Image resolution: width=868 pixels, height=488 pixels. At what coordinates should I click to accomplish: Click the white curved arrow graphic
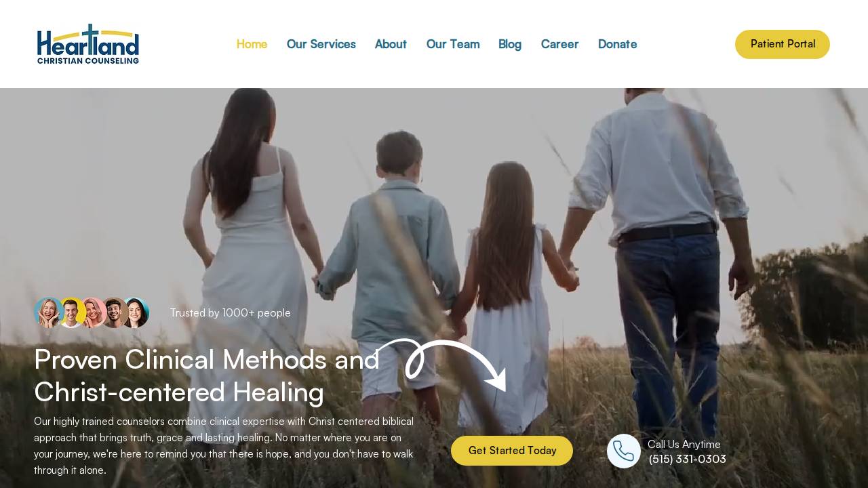coord(441,364)
